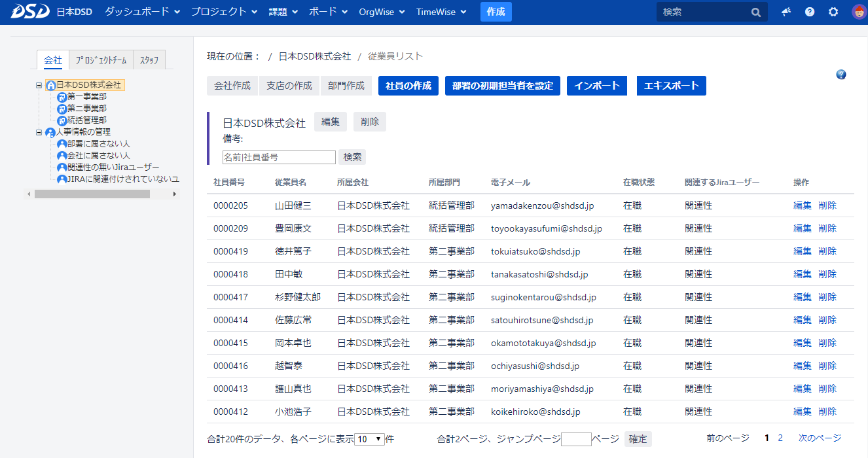Click the 従業員名 column header
Viewport: 868px width, 458px height.
coord(291,182)
